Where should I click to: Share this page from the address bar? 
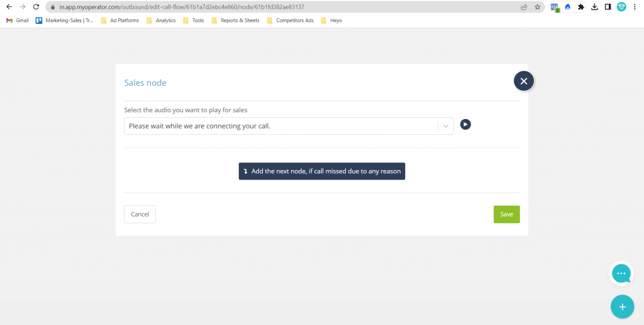pos(524,7)
